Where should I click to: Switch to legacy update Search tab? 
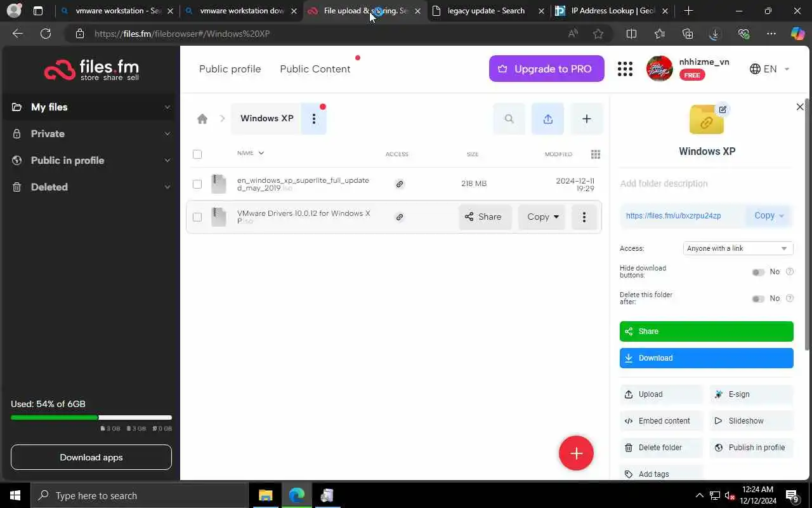(x=487, y=11)
